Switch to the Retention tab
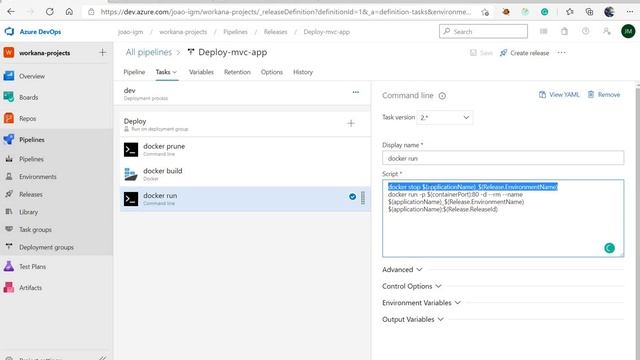 tap(237, 72)
